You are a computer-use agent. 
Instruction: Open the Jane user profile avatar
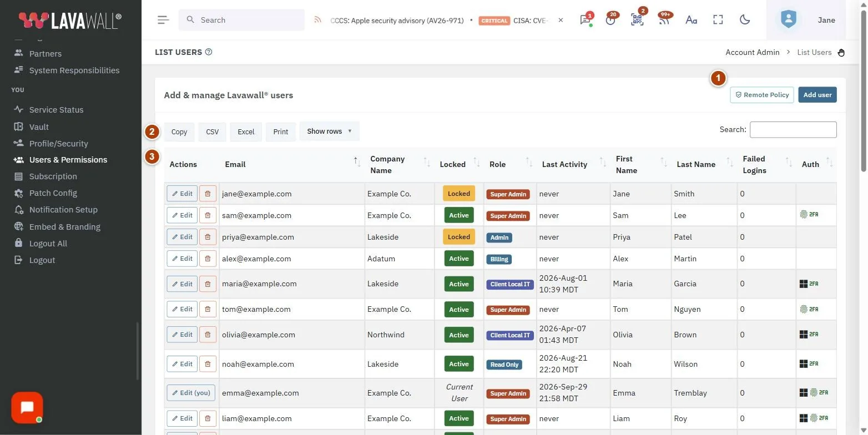coord(788,20)
